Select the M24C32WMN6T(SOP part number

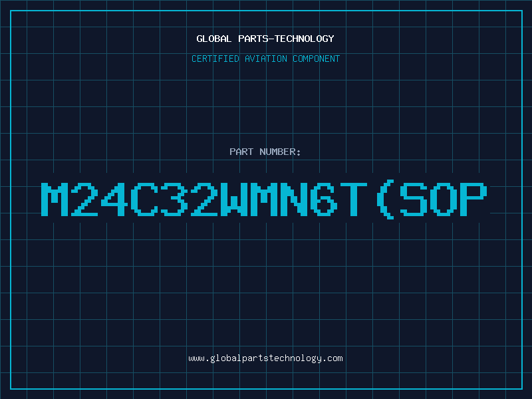tap(264, 199)
